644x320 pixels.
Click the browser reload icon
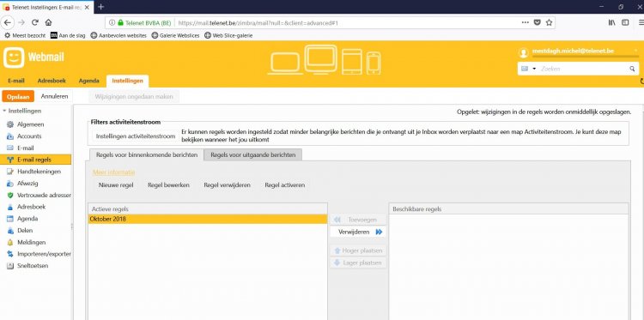pyautogui.click(x=35, y=22)
